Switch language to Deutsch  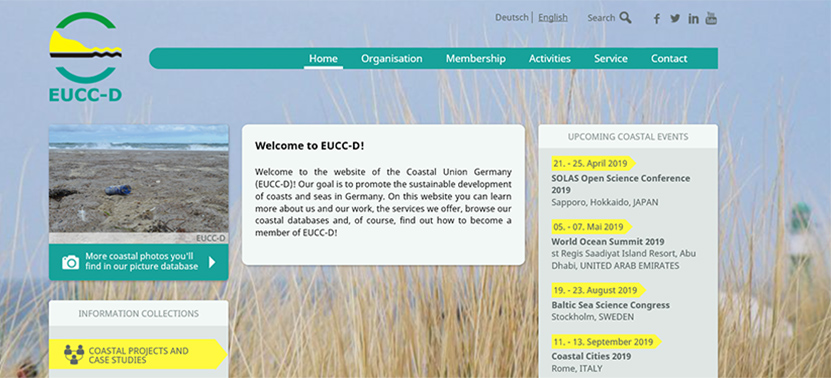tap(512, 17)
